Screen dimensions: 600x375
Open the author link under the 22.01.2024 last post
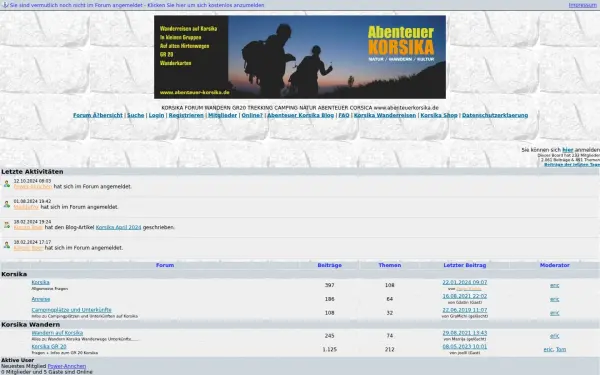point(469,289)
